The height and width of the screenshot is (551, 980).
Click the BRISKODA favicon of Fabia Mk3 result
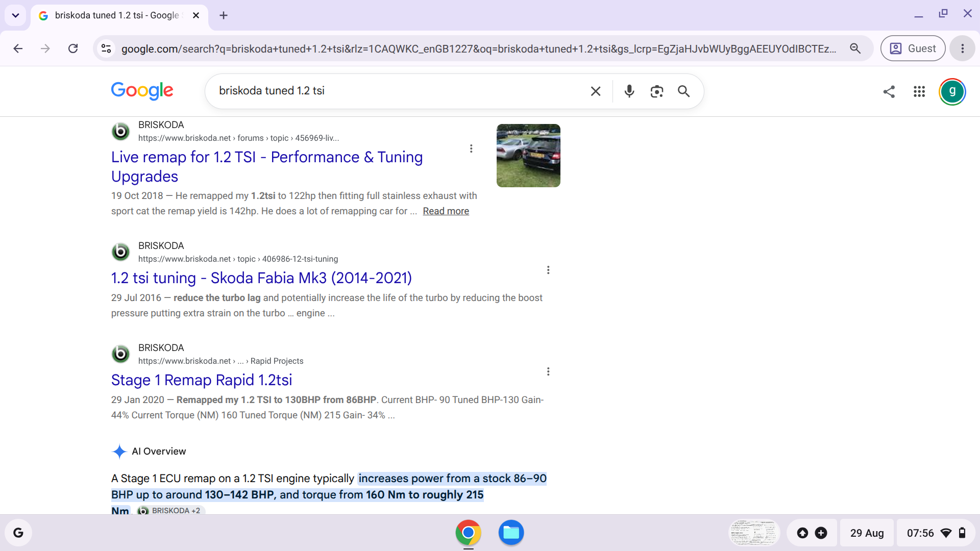pyautogui.click(x=120, y=252)
